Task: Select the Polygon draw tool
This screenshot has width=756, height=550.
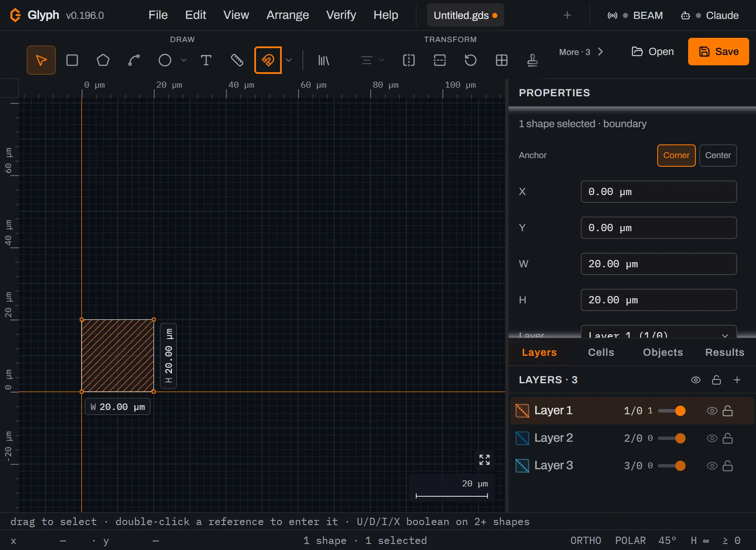Action: tap(103, 60)
